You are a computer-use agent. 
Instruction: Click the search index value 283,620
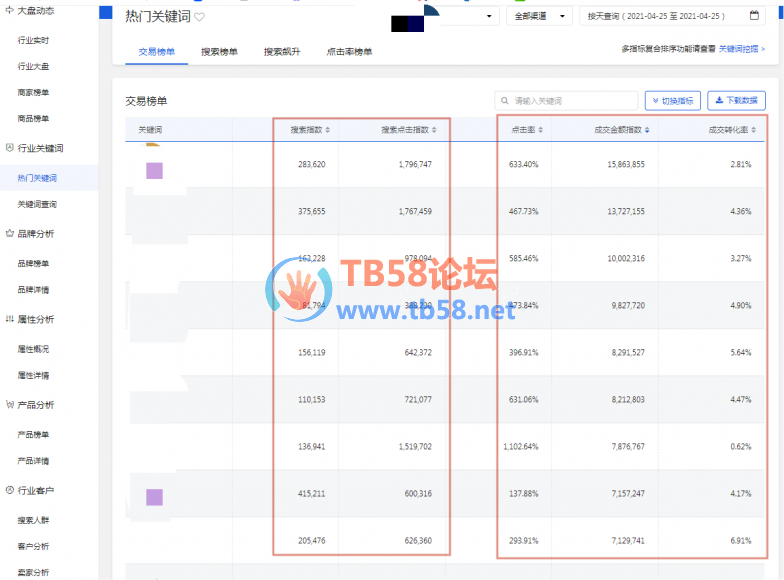(x=312, y=164)
